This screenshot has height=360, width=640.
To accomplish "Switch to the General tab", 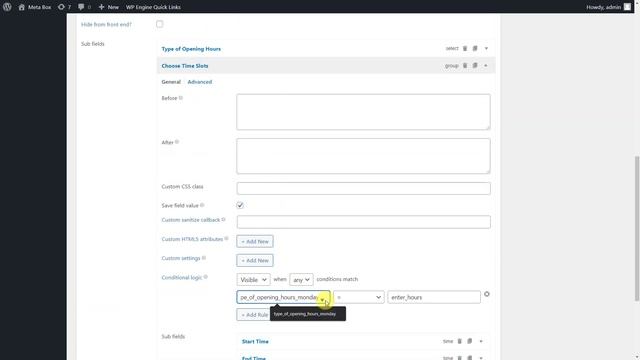I will [x=171, y=82].
